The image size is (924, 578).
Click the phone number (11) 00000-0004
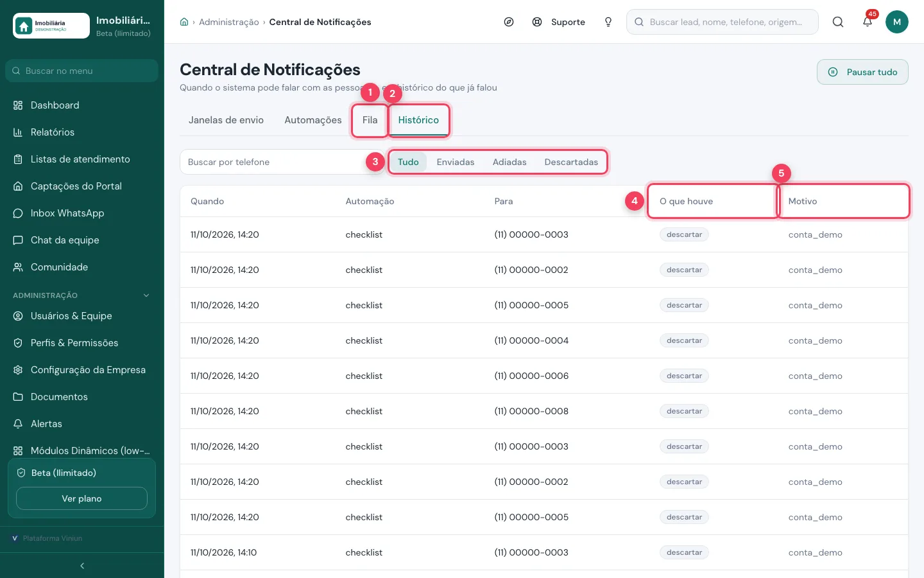click(x=531, y=340)
